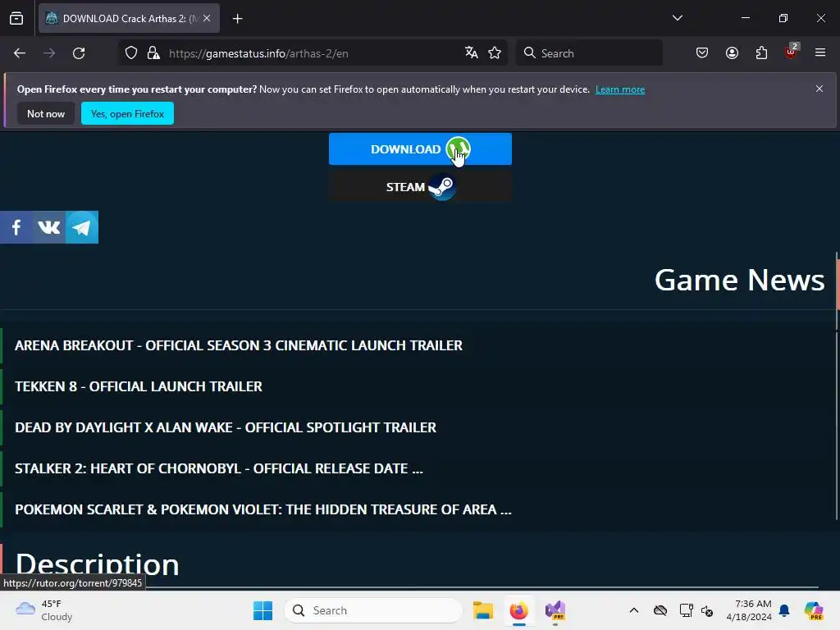Click the Description heading
840x630 pixels.
[97, 564]
